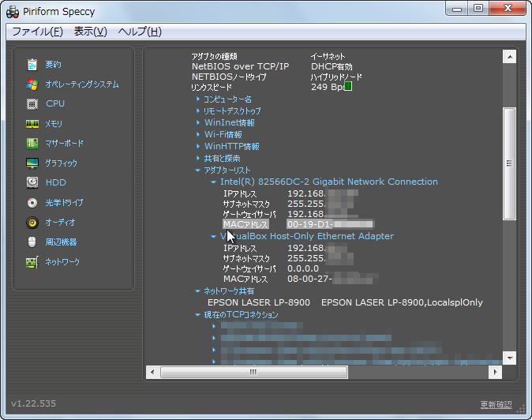The width and height of the screenshot is (532, 420).
Task: Click the 更新確認 update check link
Action: (496, 404)
